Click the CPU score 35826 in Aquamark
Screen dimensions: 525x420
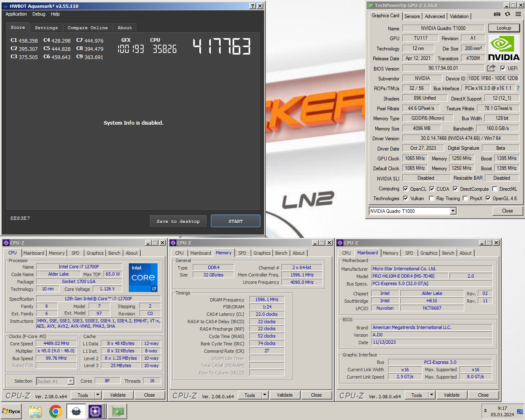tap(164, 49)
